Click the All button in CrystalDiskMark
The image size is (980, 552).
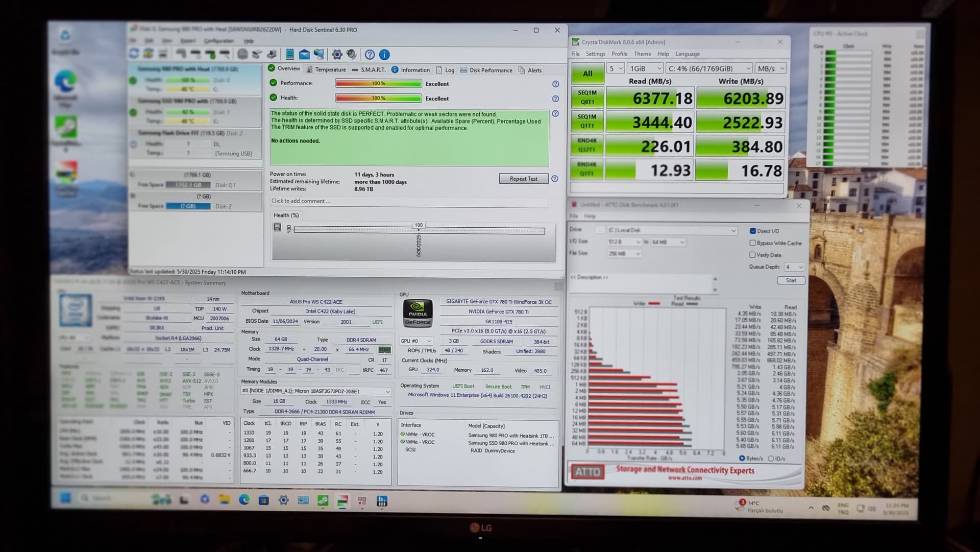(587, 74)
